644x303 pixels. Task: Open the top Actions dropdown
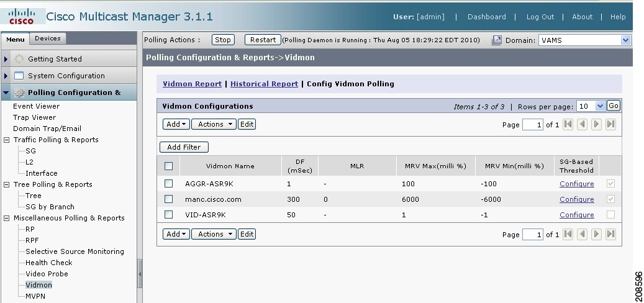[x=214, y=124]
